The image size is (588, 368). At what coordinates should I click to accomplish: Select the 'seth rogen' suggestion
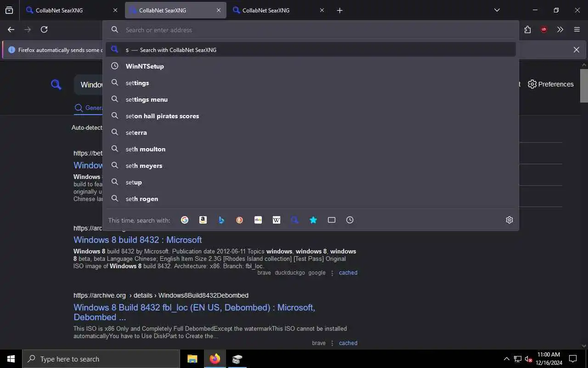click(311, 199)
